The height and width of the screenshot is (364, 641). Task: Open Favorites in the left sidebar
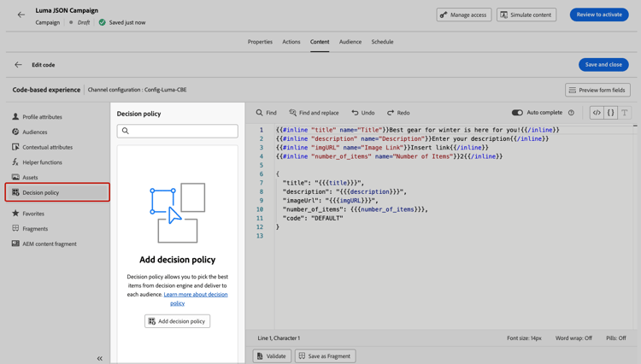[33, 214]
